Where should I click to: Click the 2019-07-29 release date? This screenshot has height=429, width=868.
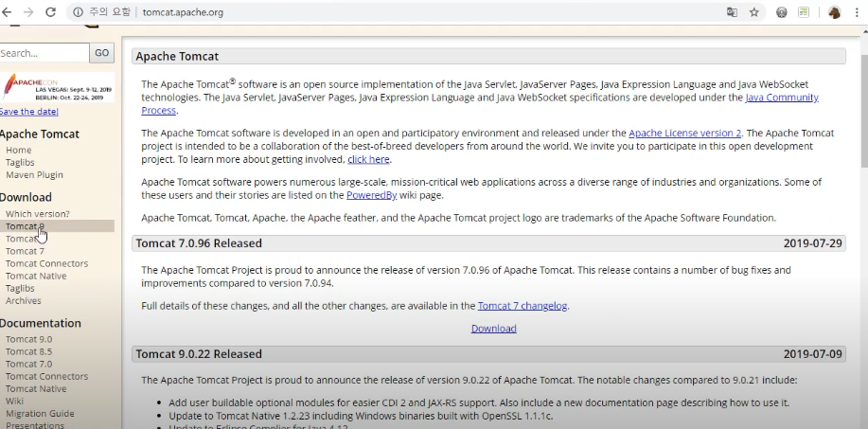[813, 243]
